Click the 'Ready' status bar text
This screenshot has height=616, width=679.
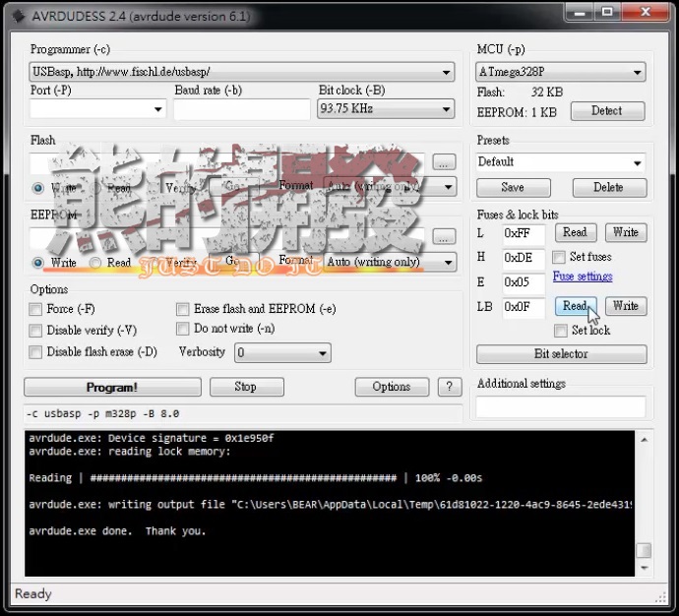[x=32, y=594]
